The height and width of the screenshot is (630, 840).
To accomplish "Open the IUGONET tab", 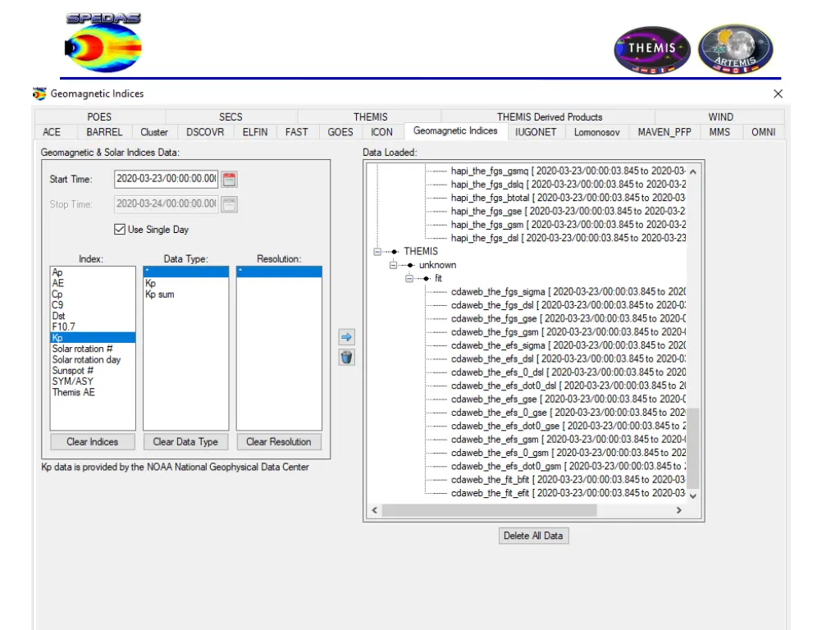I will 536,132.
